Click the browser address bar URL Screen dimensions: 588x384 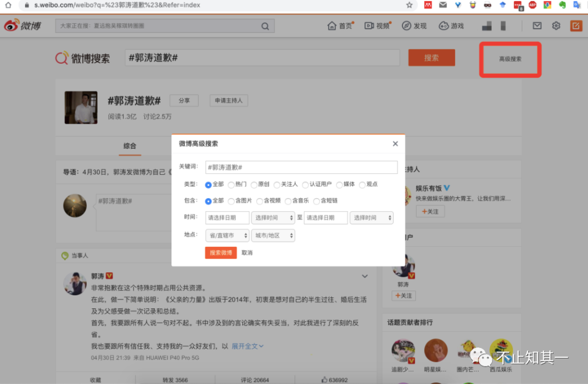tap(117, 5)
